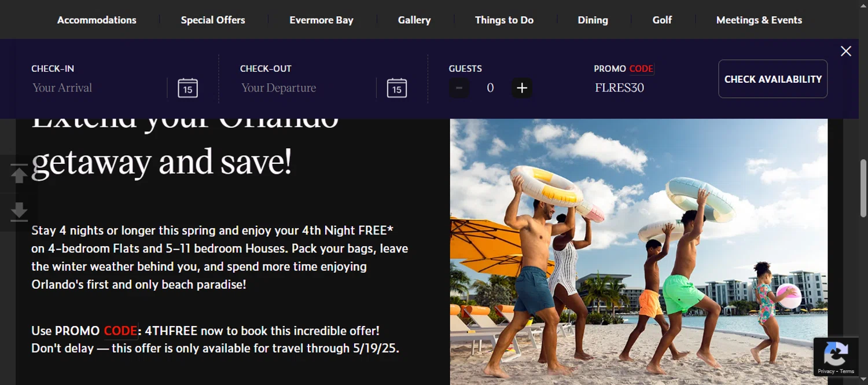Open the Dining nav link
868x385 pixels.
click(593, 20)
